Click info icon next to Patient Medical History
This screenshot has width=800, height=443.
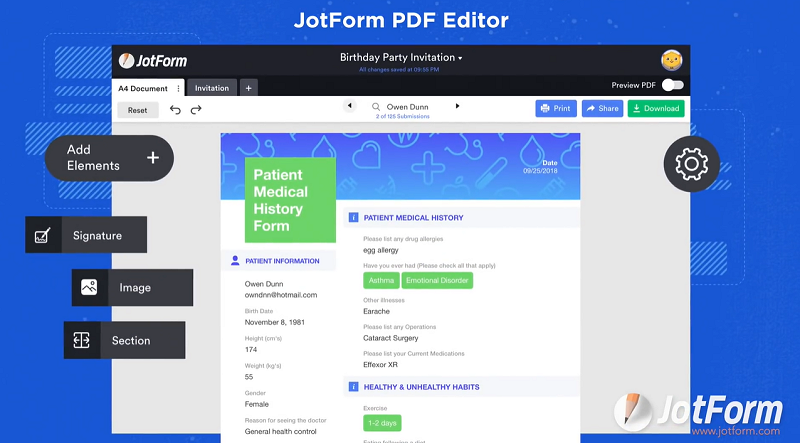click(x=353, y=217)
